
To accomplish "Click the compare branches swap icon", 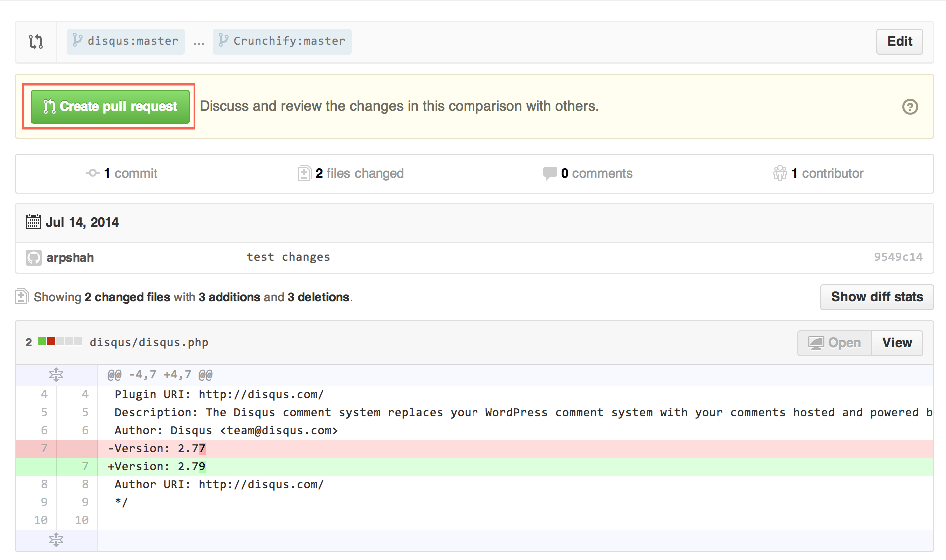I will point(36,42).
